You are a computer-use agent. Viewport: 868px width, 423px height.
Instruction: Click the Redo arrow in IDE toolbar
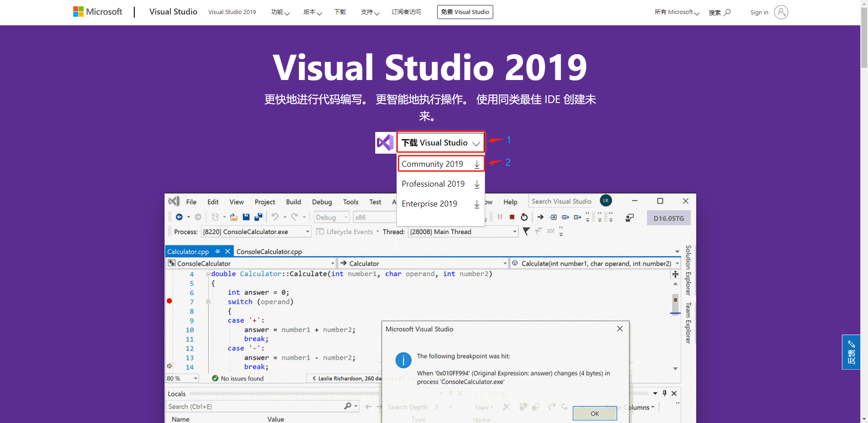pyautogui.click(x=294, y=217)
